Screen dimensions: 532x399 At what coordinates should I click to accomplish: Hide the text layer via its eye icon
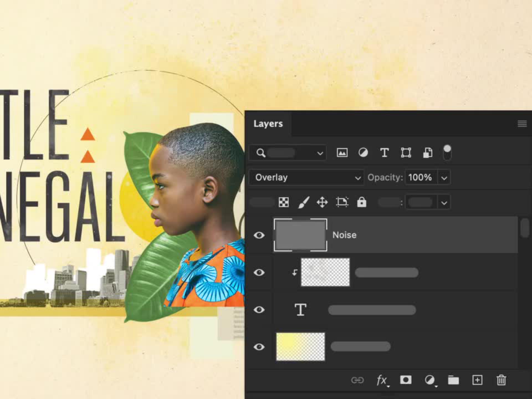[259, 310]
